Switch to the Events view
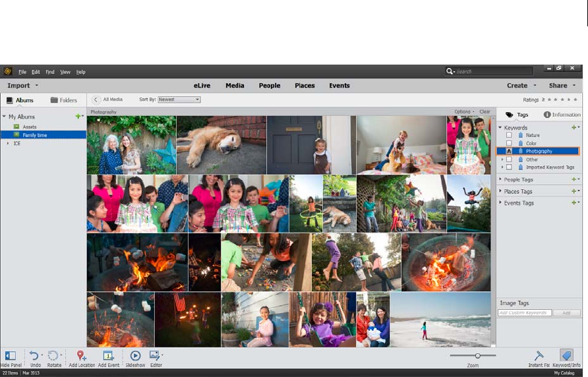The width and height of the screenshot is (588, 377). [x=339, y=86]
